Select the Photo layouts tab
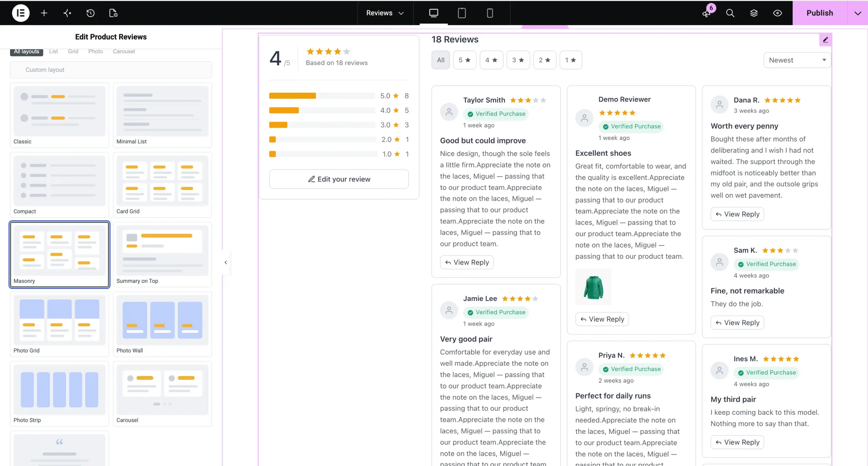 [x=95, y=52]
